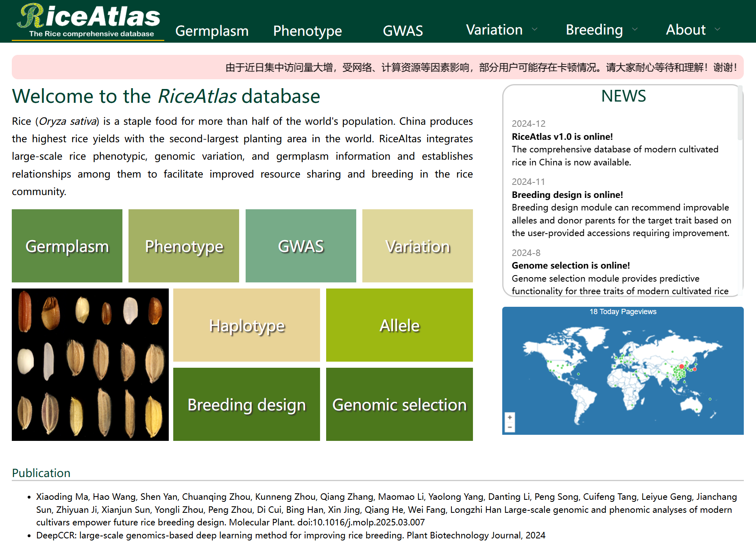Click "The Rice comprehensive database" tagline
The image size is (756, 551).
click(92, 34)
